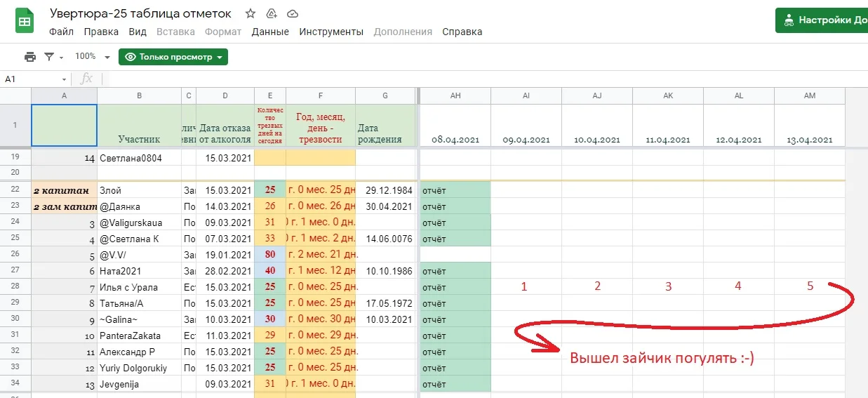The height and width of the screenshot is (398, 868).
Task: Expand the 100% zoom dropdown
Action: [x=107, y=58]
